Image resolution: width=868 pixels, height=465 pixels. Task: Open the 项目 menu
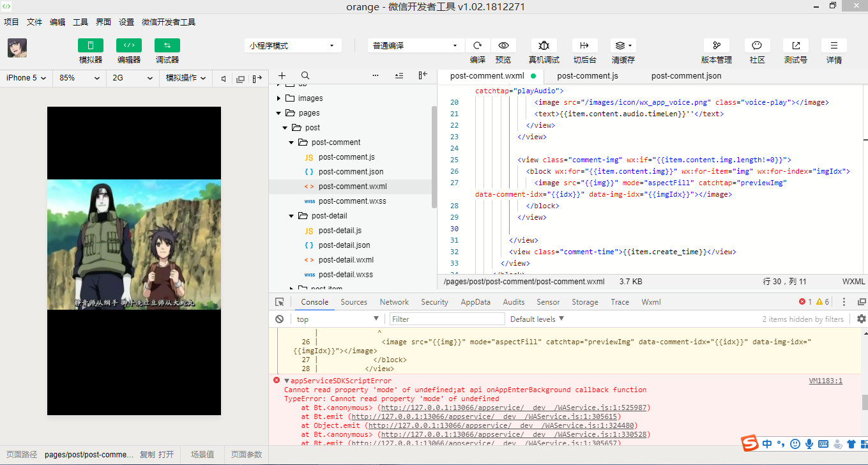point(11,22)
